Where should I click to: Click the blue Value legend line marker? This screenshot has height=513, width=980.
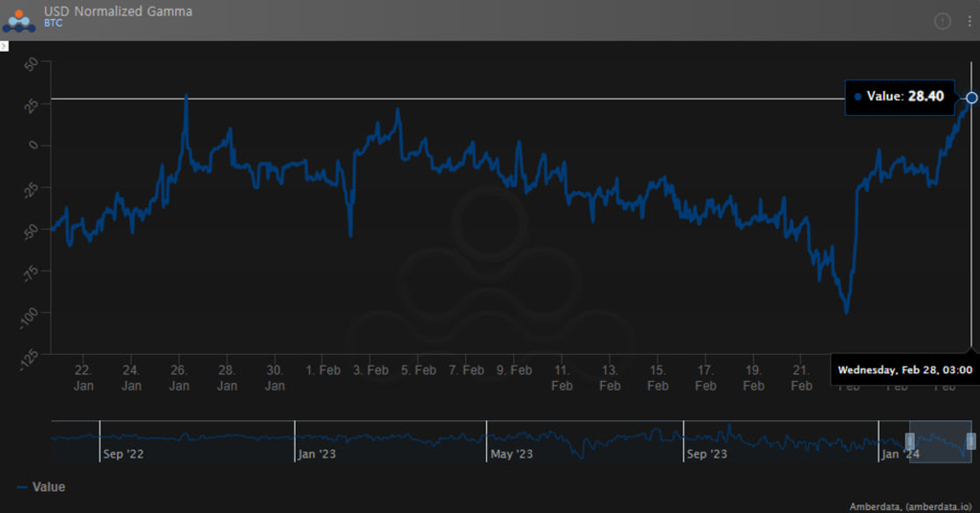[23, 487]
